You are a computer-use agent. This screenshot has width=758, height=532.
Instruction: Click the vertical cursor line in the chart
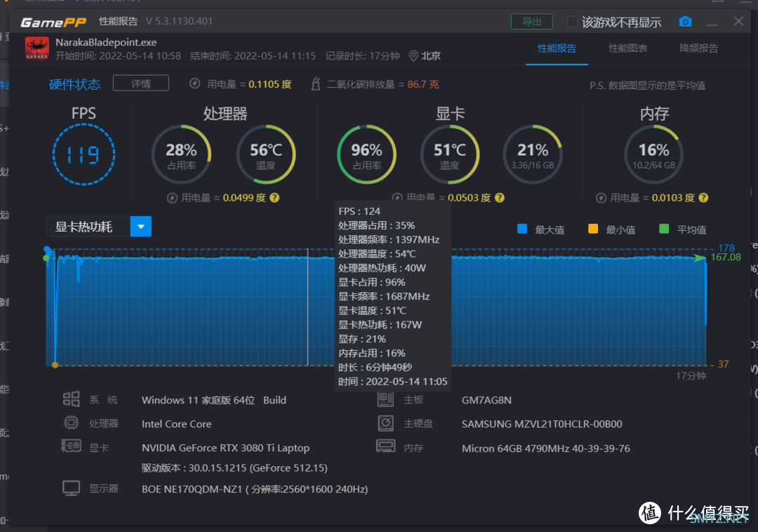point(308,307)
